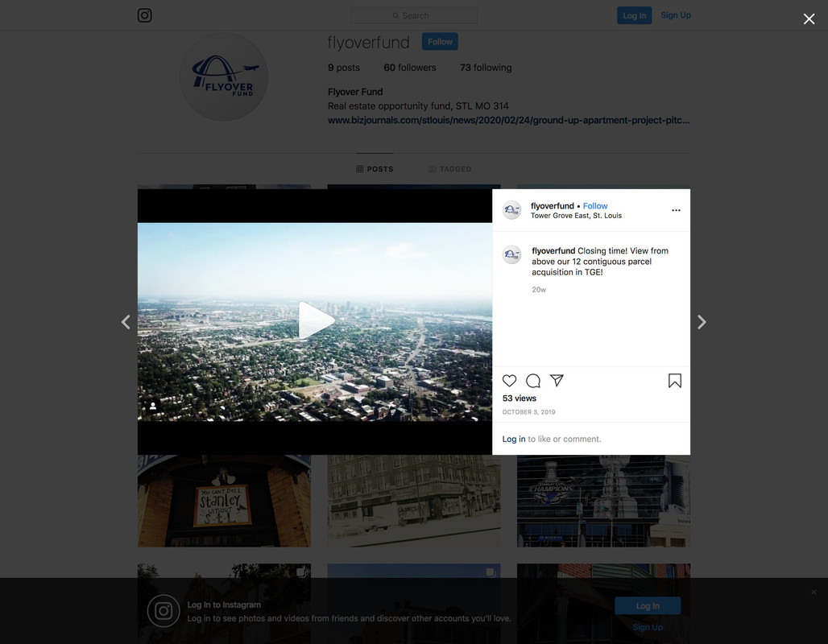Image resolution: width=828 pixels, height=644 pixels.
Task: Show tagged people icon on the video
Action: point(152,406)
